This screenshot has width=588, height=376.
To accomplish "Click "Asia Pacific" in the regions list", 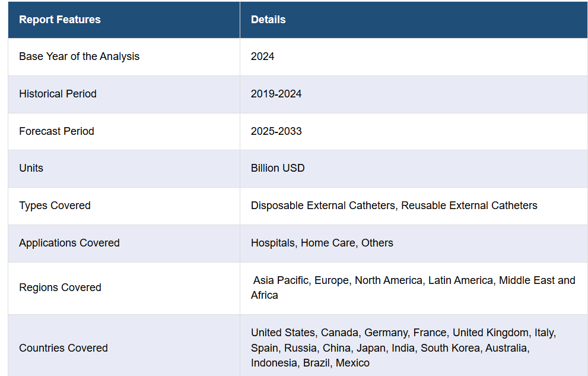I will (x=281, y=280).
